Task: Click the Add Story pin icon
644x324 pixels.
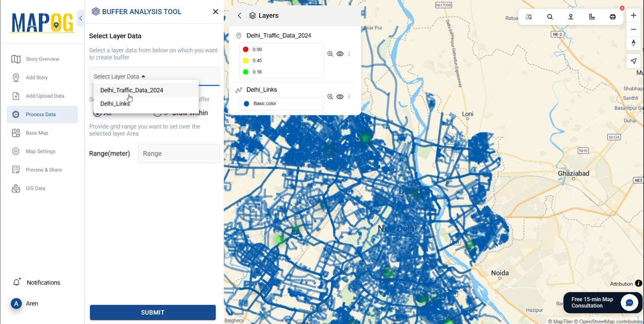Action: pyautogui.click(x=16, y=78)
